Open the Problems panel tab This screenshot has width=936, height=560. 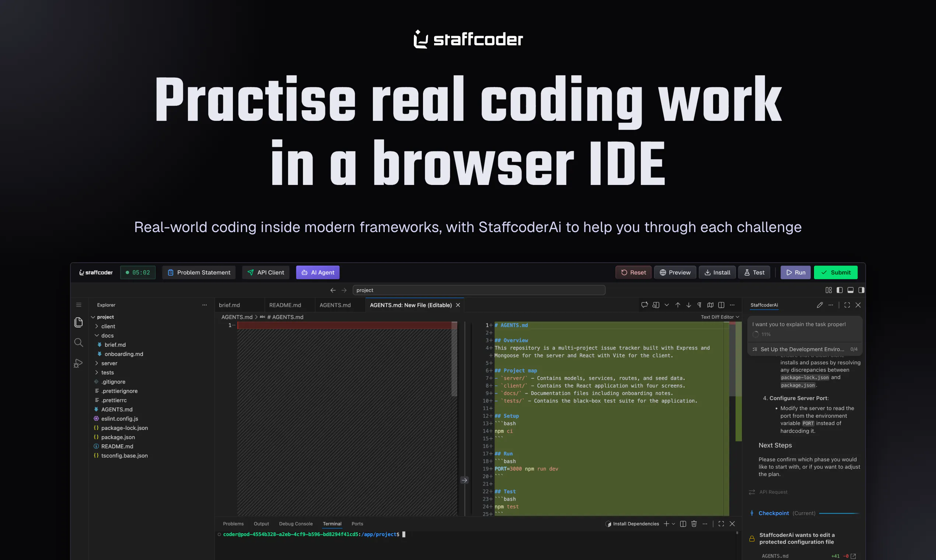(x=233, y=524)
